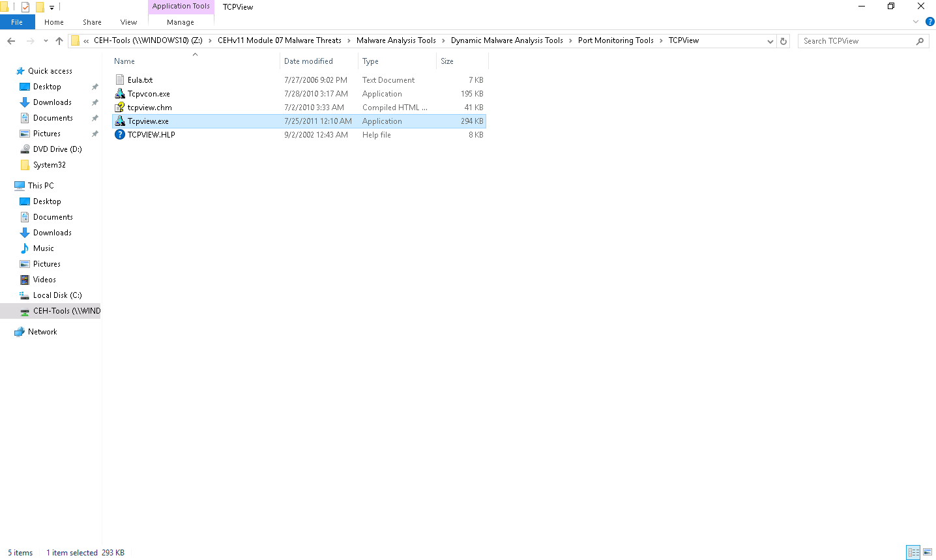Open Local Disk (C:) in sidebar
This screenshot has height=560, width=936.
coord(57,295)
